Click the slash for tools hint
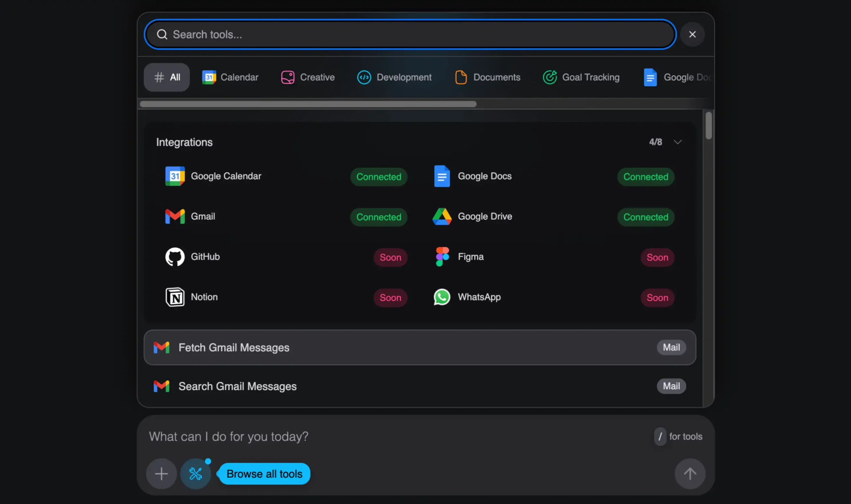The height and width of the screenshot is (504, 851). (x=678, y=437)
